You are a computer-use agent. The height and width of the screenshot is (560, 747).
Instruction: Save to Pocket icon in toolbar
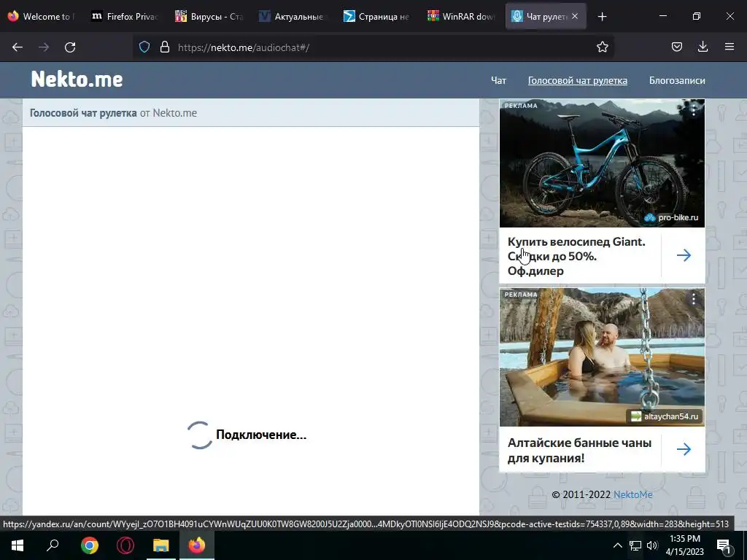(x=676, y=47)
